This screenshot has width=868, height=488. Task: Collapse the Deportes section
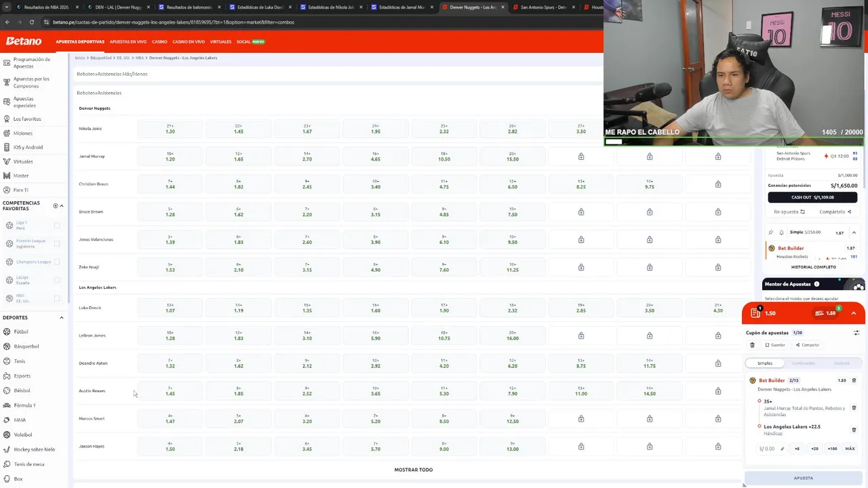pos(62,318)
